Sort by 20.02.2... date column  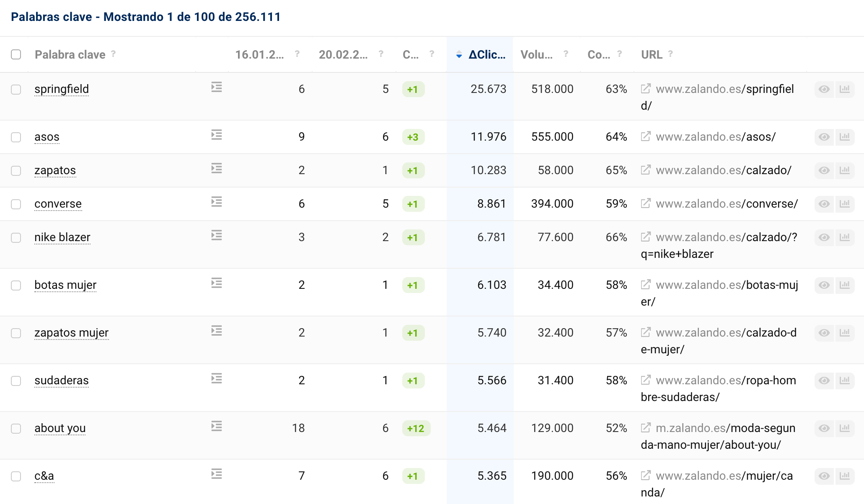click(343, 54)
